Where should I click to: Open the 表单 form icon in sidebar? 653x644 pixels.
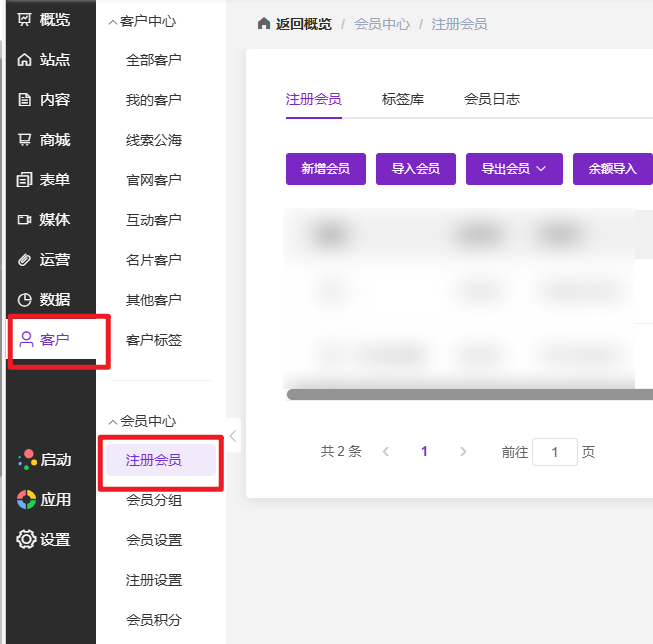click(x=25, y=180)
